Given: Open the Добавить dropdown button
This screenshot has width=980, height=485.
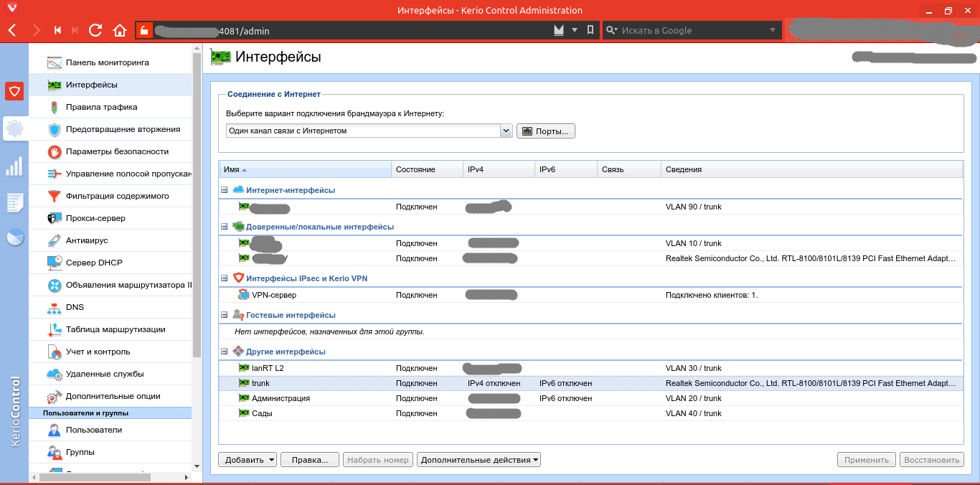Looking at the screenshot, I should [248, 460].
